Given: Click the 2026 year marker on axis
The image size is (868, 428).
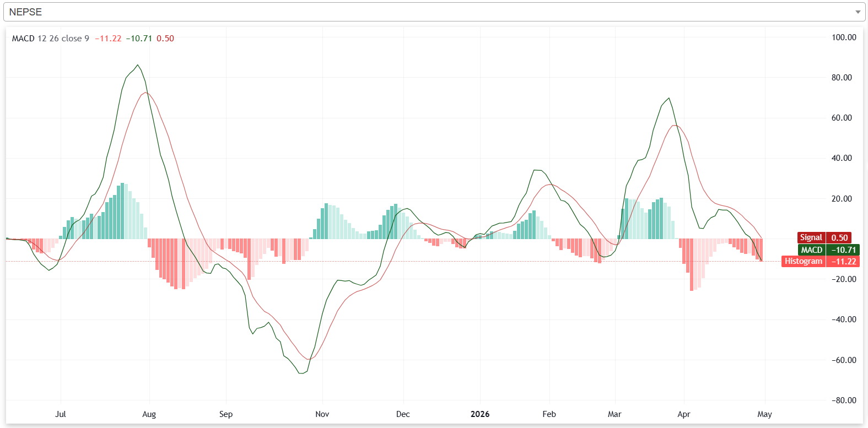Looking at the screenshot, I should click(480, 414).
